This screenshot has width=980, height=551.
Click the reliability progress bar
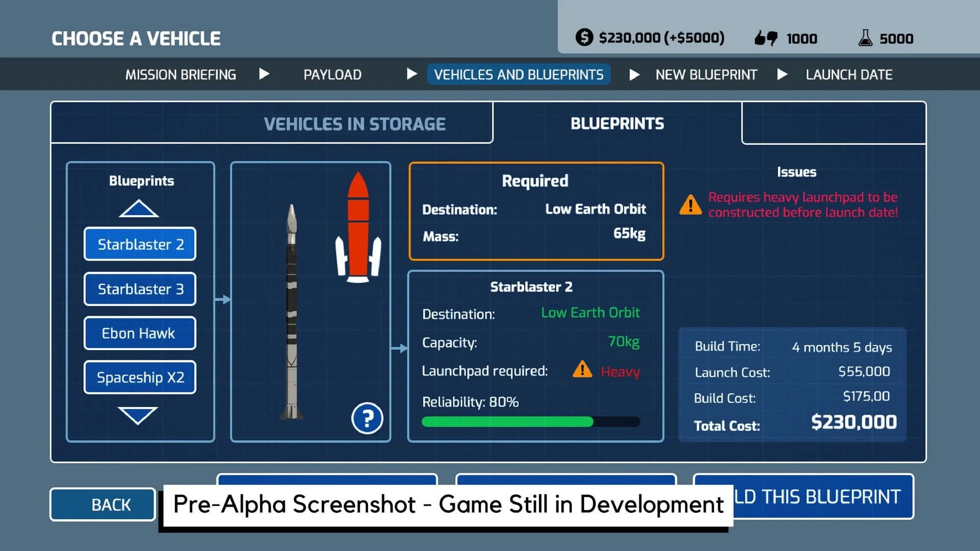point(531,421)
